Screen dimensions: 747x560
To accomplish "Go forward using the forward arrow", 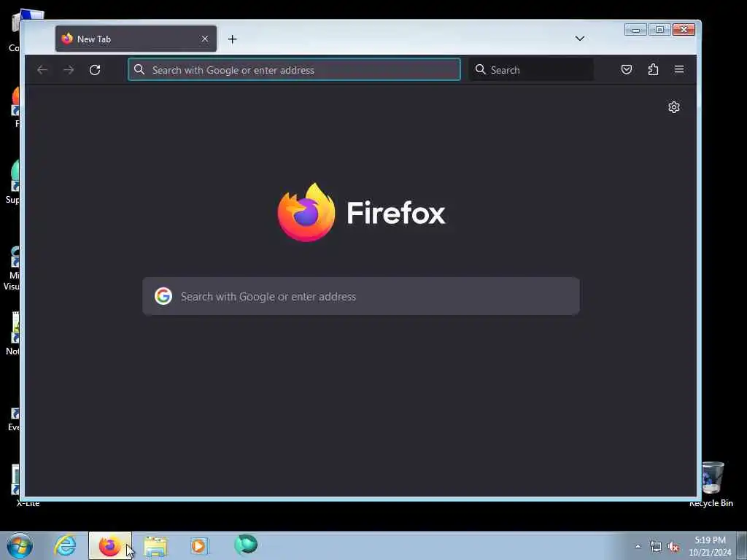I will click(x=69, y=70).
